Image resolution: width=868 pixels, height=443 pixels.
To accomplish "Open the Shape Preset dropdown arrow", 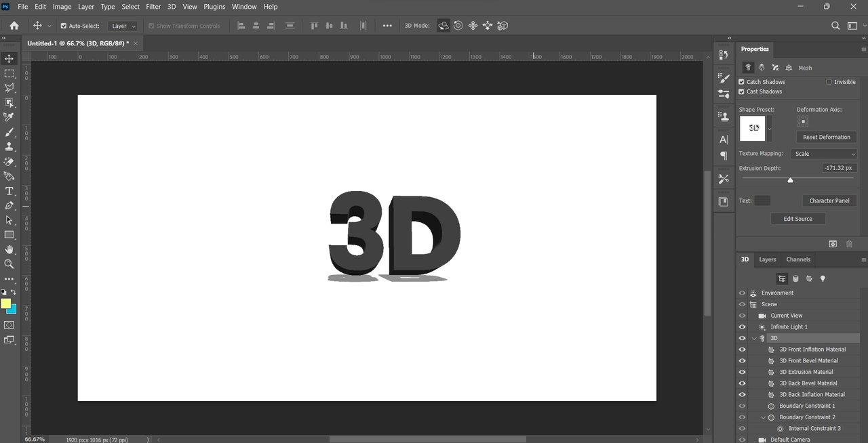I will (770, 128).
